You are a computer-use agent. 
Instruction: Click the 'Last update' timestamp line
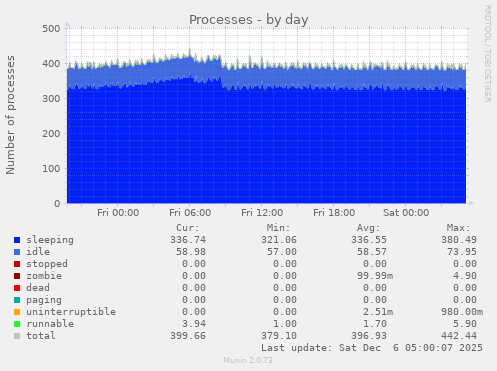click(x=372, y=348)
